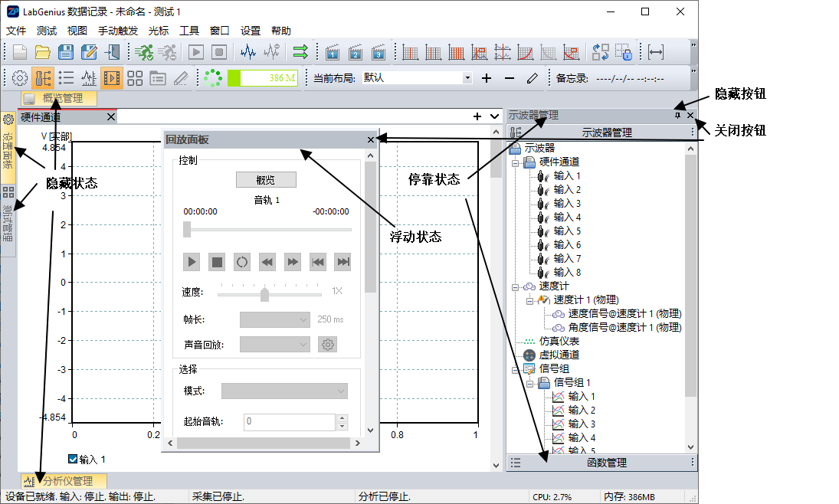Open the 视图 menu
Image resolution: width=839 pixels, height=504 pixels.
click(x=77, y=31)
